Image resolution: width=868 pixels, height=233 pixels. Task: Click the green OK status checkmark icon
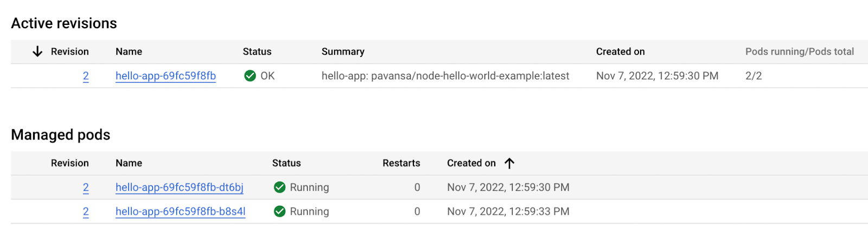250,76
